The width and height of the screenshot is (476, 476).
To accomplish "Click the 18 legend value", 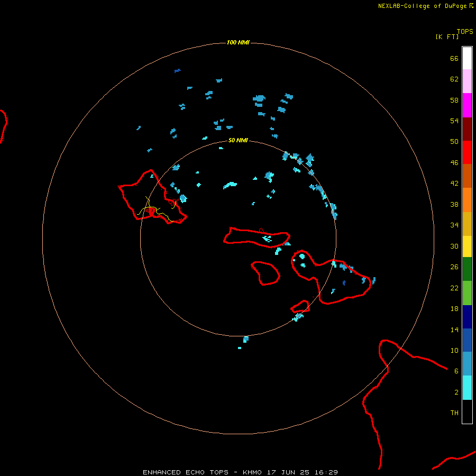I will pos(454,309).
